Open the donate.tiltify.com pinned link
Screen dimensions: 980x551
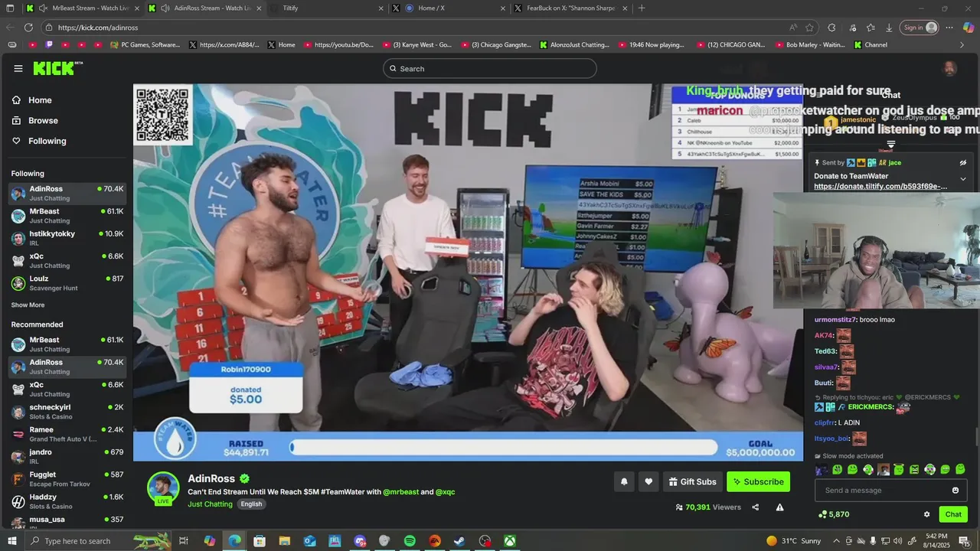coord(880,187)
